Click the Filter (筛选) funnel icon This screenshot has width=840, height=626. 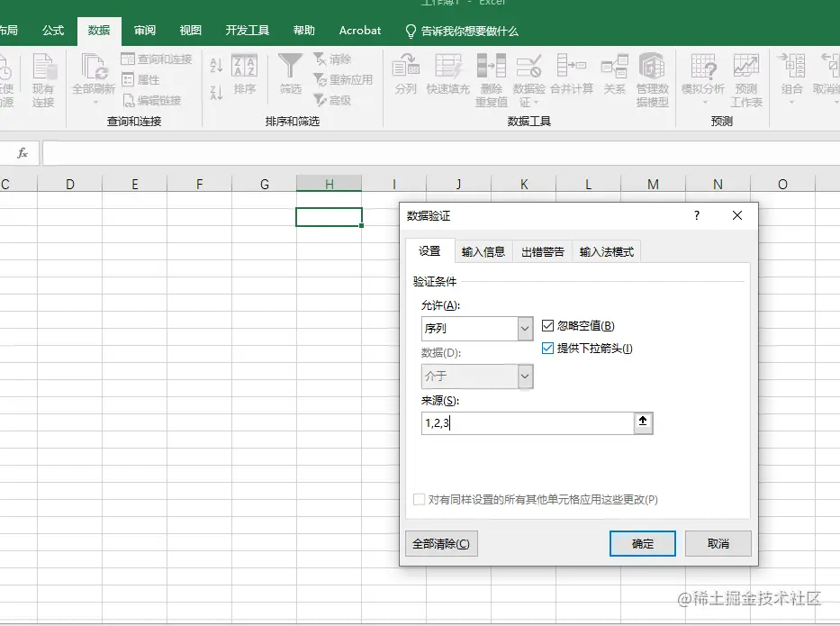(291, 74)
